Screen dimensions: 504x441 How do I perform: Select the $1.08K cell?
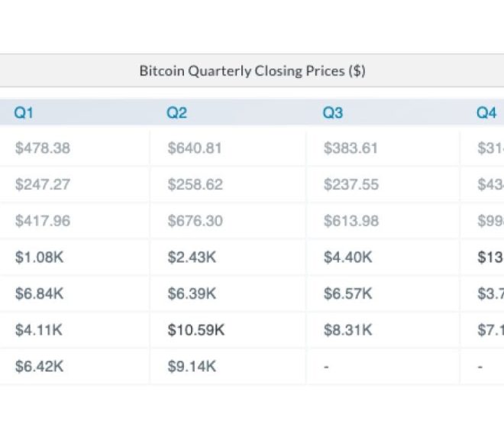coord(39,257)
